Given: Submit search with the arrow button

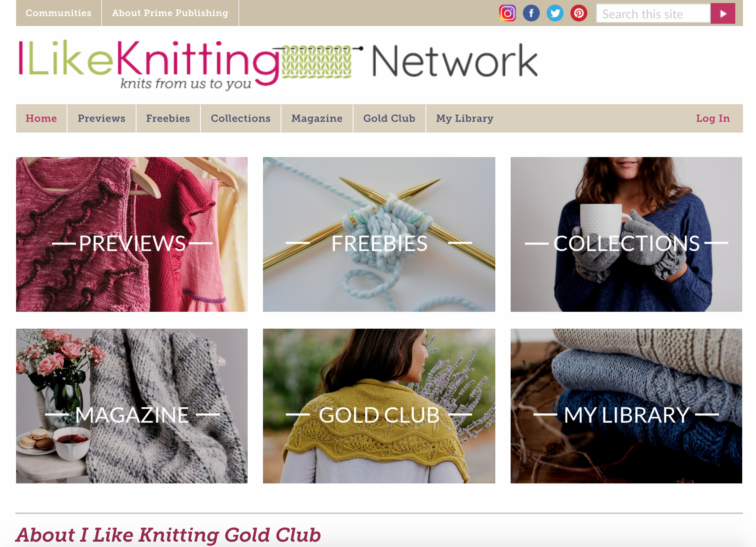Looking at the screenshot, I should click(x=723, y=13).
